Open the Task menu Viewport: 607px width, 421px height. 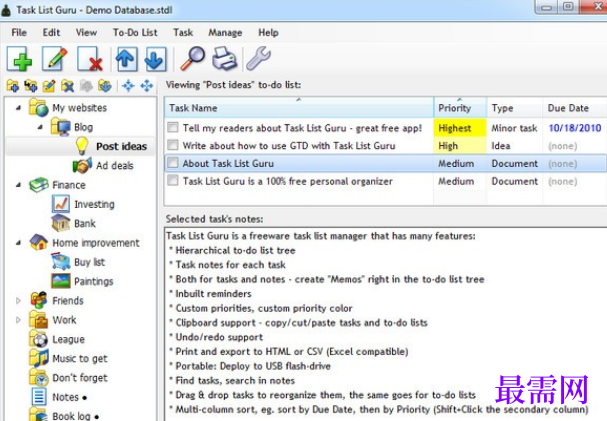[x=183, y=33]
